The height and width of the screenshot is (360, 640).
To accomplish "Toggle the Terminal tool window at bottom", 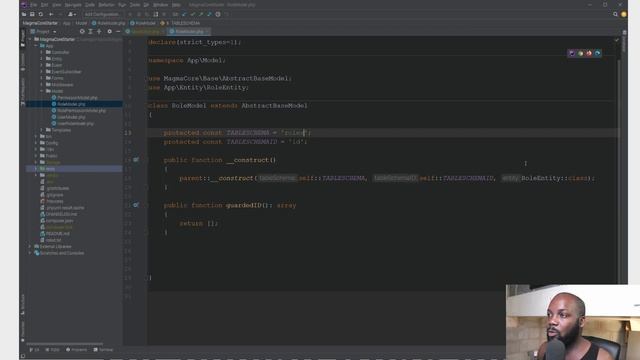I will click(x=103, y=350).
